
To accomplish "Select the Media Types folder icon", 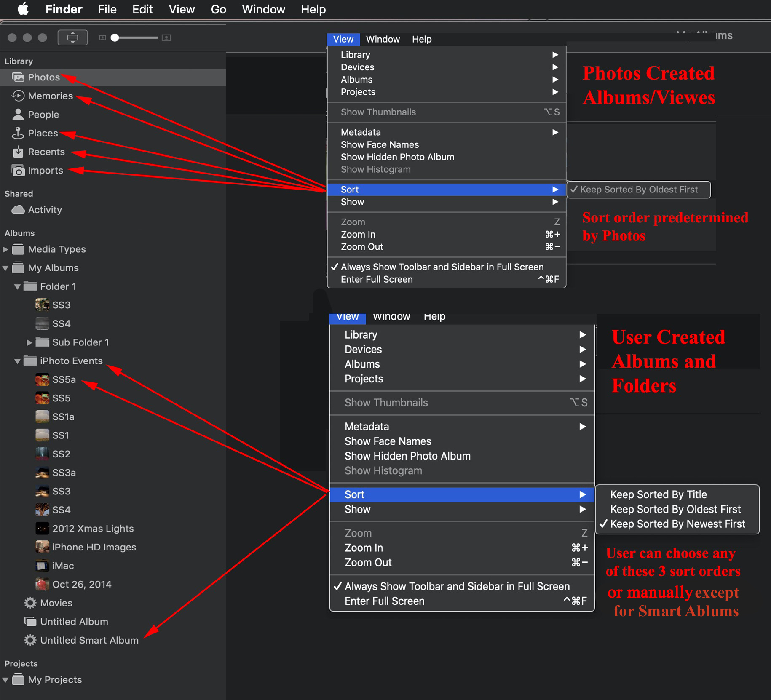I will [x=18, y=249].
